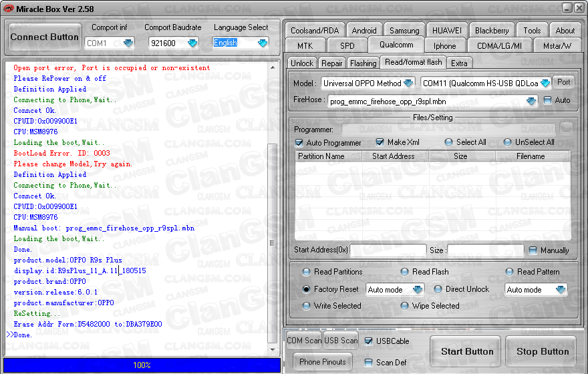The width and height of the screenshot is (588, 374).
Task: Click the log scrollbar up arrow
Action: pyautogui.click(x=273, y=67)
